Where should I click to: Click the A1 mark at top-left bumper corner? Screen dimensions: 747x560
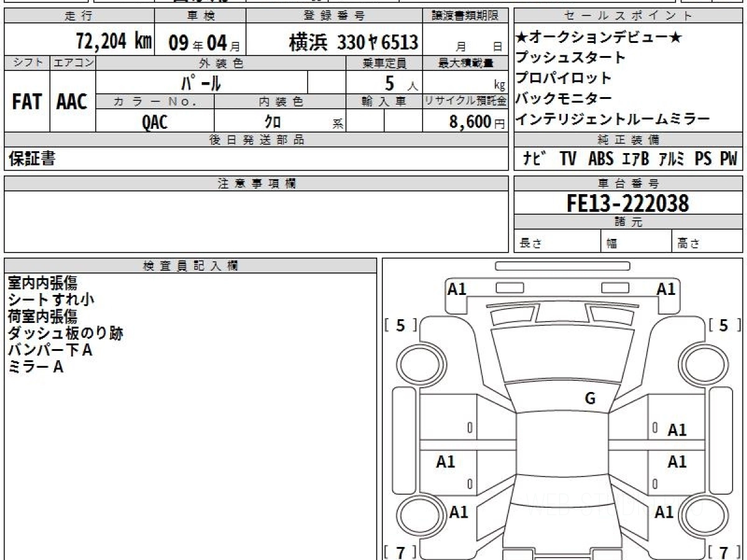pyautogui.click(x=457, y=289)
